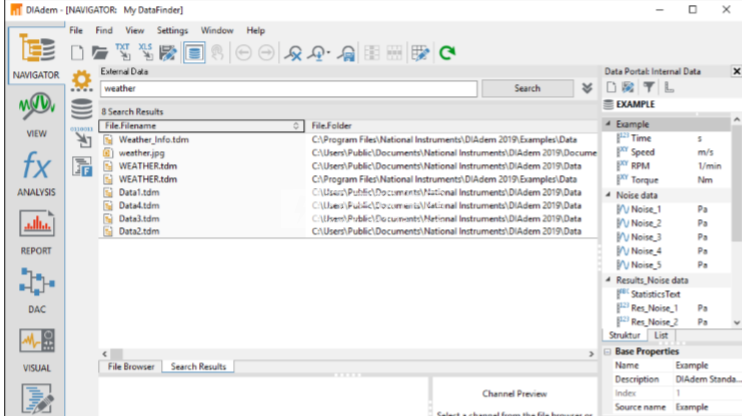Switch to the VIEW panel
742x416 pixels.
(36, 115)
